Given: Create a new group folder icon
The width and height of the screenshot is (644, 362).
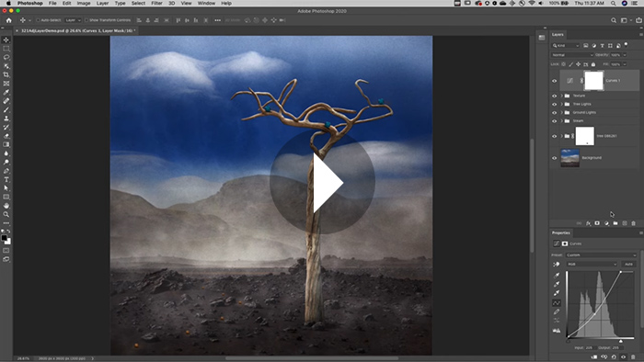Looking at the screenshot, I should 615,223.
